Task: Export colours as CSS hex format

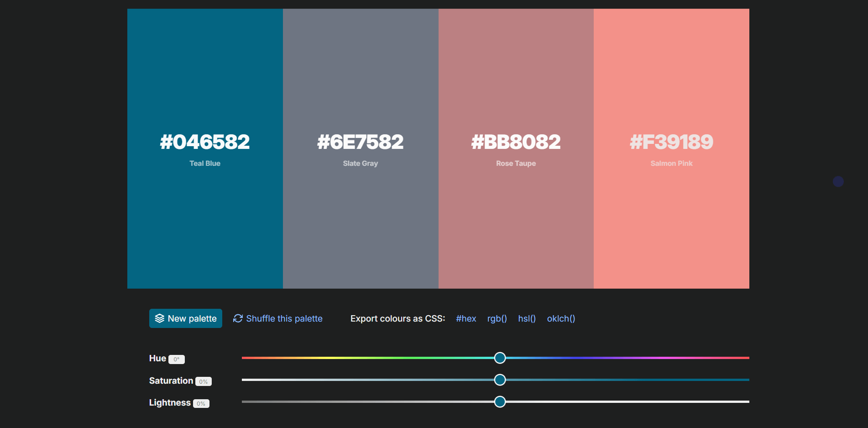Action: (x=466, y=318)
